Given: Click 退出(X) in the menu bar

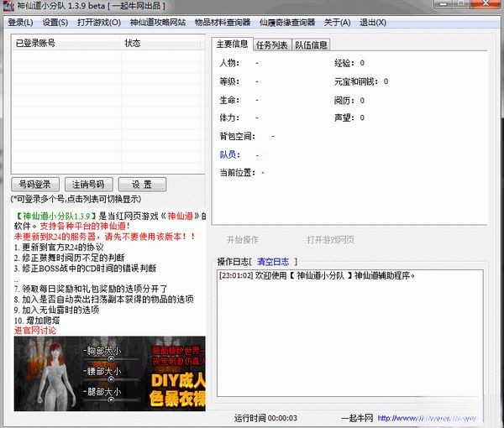Looking at the screenshot, I should coord(373,23).
